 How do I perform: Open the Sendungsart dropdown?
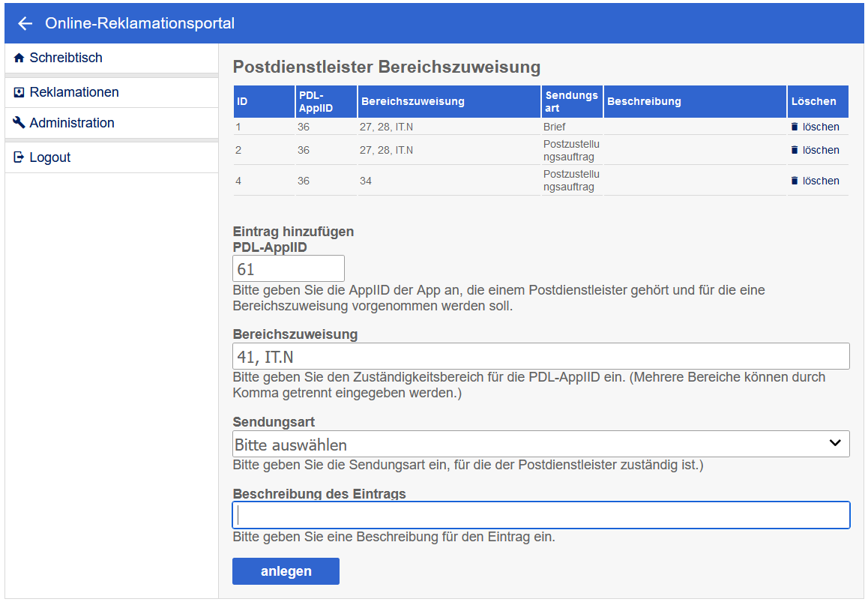(x=540, y=444)
